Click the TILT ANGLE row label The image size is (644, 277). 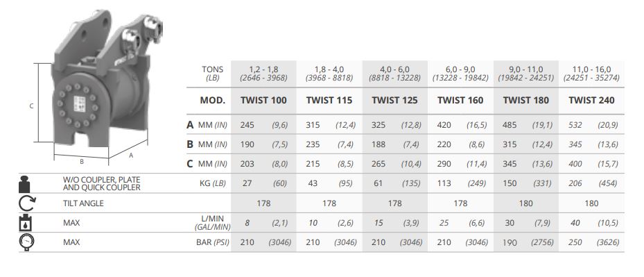83,203
